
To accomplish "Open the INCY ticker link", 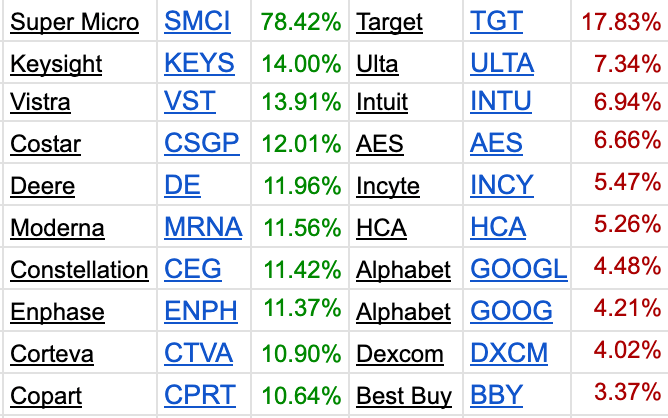I will pos(502,185).
